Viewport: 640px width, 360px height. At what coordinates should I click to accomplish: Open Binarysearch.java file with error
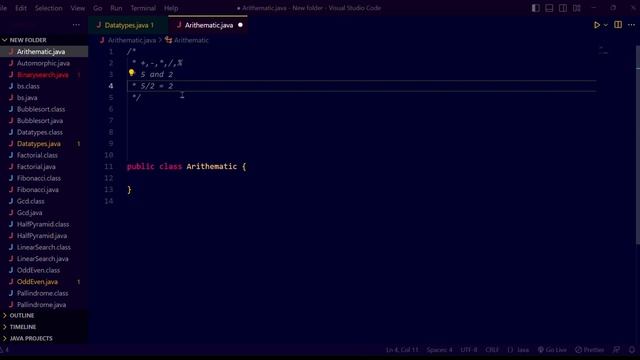pyautogui.click(x=44, y=75)
